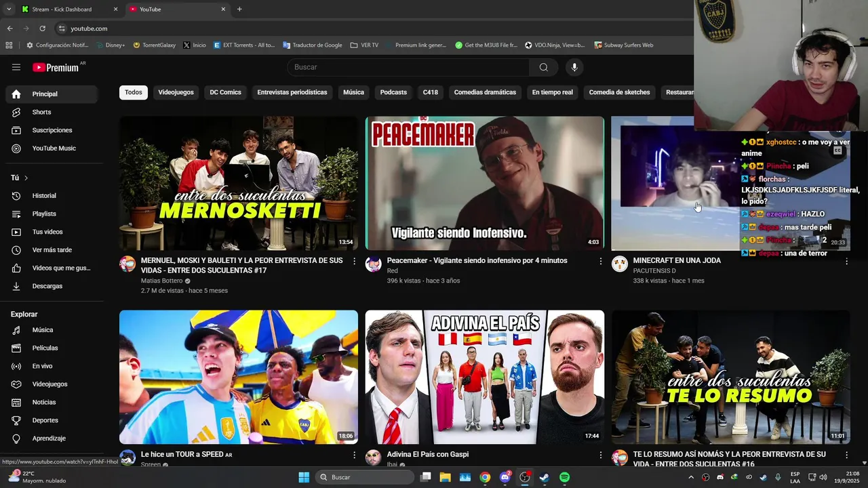Click the YouTube search input field
The image size is (868, 488).
pyautogui.click(x=408, y=67)
